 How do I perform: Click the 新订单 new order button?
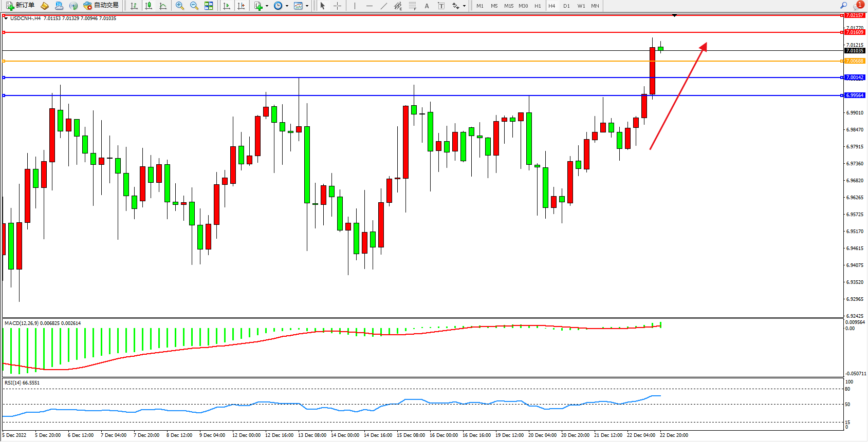(x=21, y=6)
